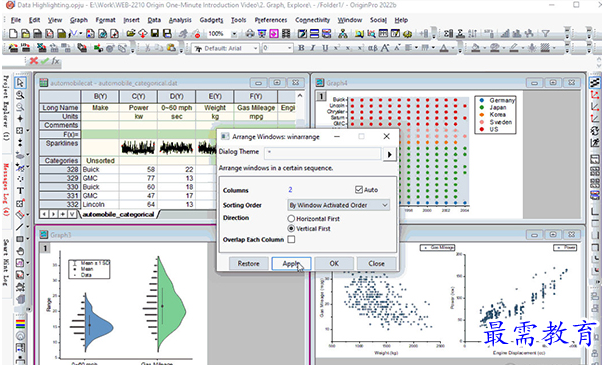
Task: Expand the font color dropdown arrow
Action: pyautogui.click(x=454, y=48)
